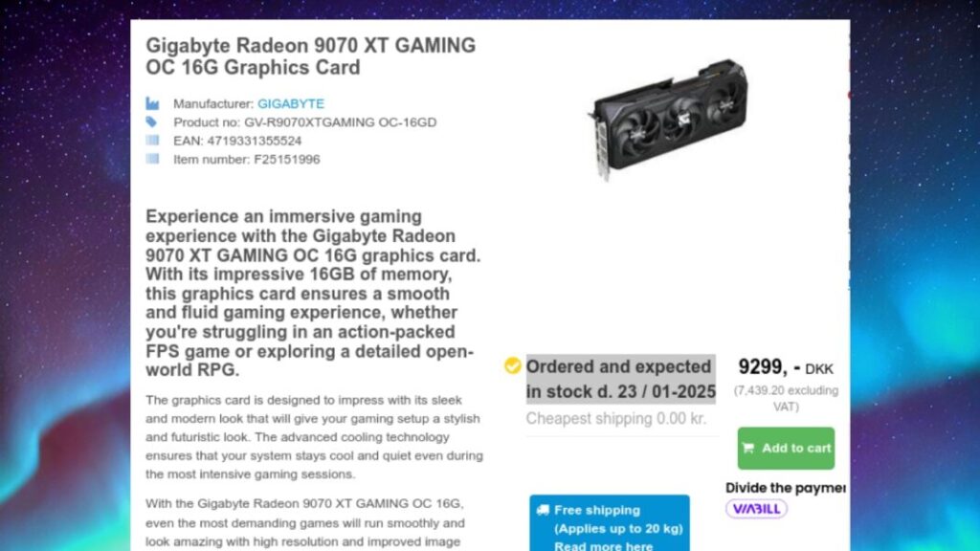Add the graphics card to cart
The width and height of the screenshot is (980, 551).
point(786,448)
